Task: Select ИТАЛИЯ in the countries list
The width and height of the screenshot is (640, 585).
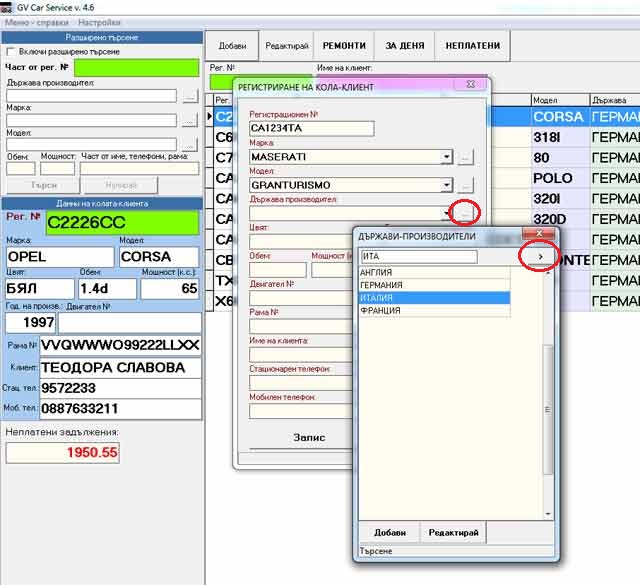Action: pyautogui.click(x=434, y=298)
